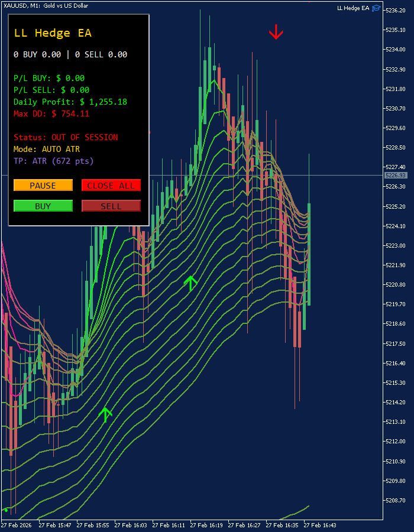The width and height of the screenshot is (414, 532).
Task: Click the green up arrow near 16:19
Action: tap(190, 284)
